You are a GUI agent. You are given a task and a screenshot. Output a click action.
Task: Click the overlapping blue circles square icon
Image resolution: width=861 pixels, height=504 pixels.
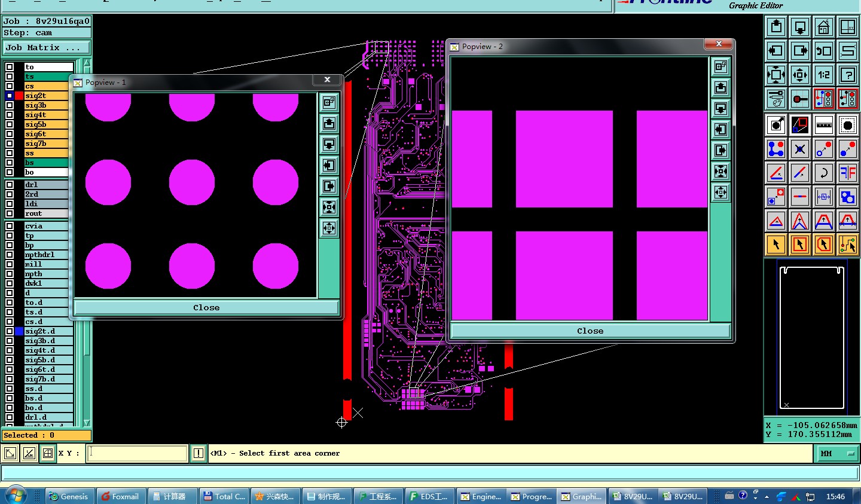[848, 197]
